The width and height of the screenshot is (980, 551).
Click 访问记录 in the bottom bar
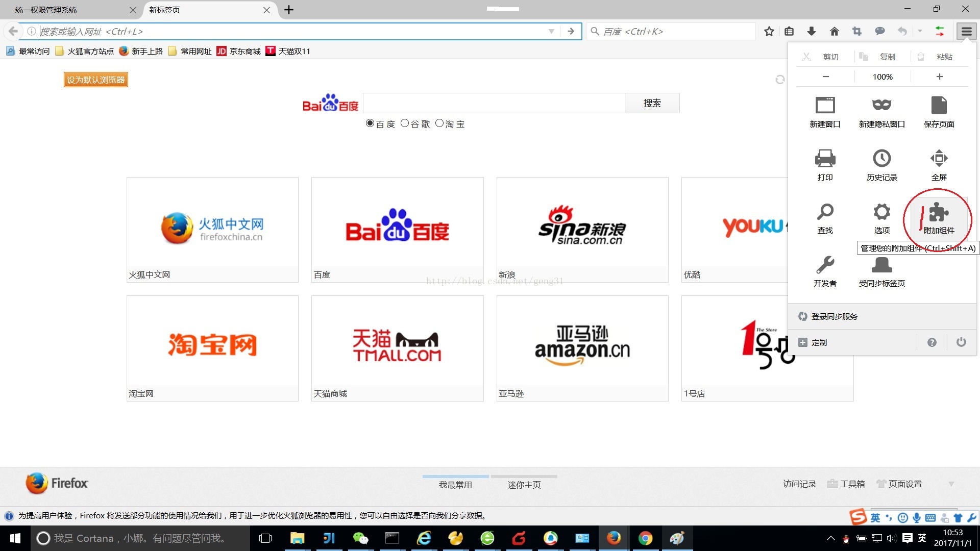[799, 484]
